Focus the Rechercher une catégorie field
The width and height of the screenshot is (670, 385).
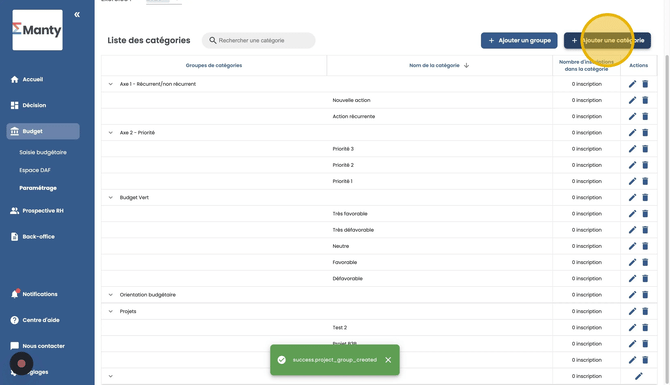[x=259, y=41]
